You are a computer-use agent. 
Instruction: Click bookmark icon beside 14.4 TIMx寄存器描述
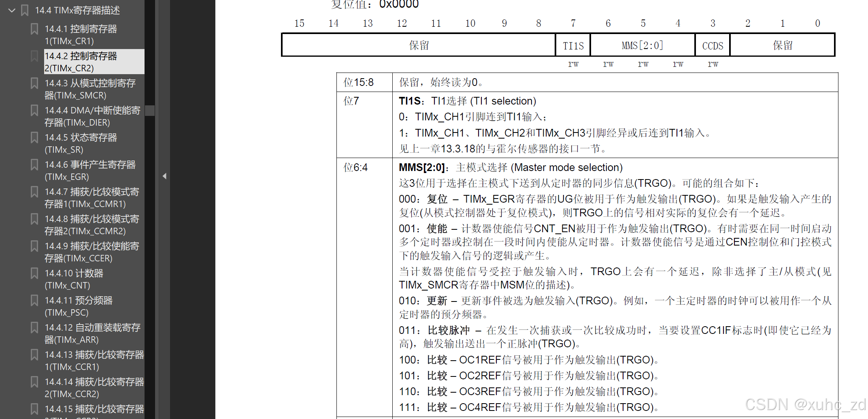pyautogui.click(x=25, y=10)
